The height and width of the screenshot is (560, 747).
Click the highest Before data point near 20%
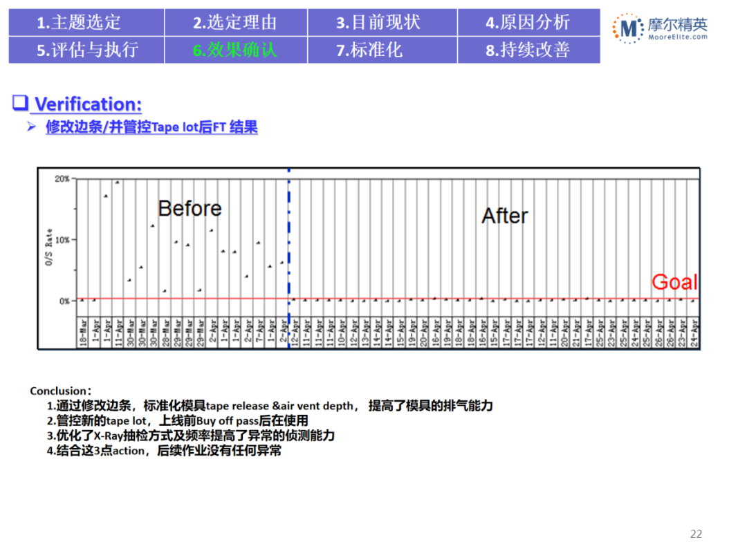[117, 182]
